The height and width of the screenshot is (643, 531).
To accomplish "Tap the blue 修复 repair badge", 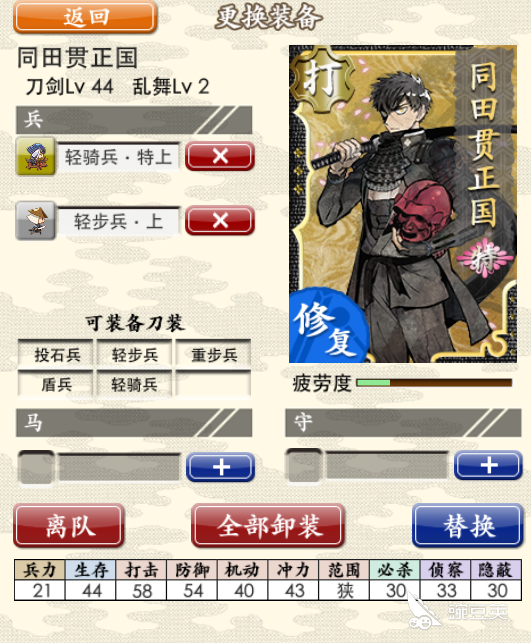I will (326, 328).
